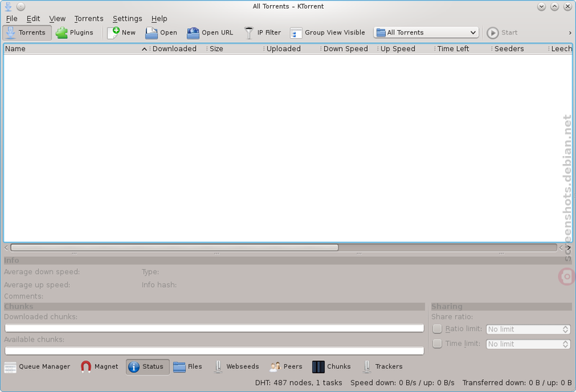Sort by the Uploaded column
Screen dimensions: 576x392
coord(292,49)
